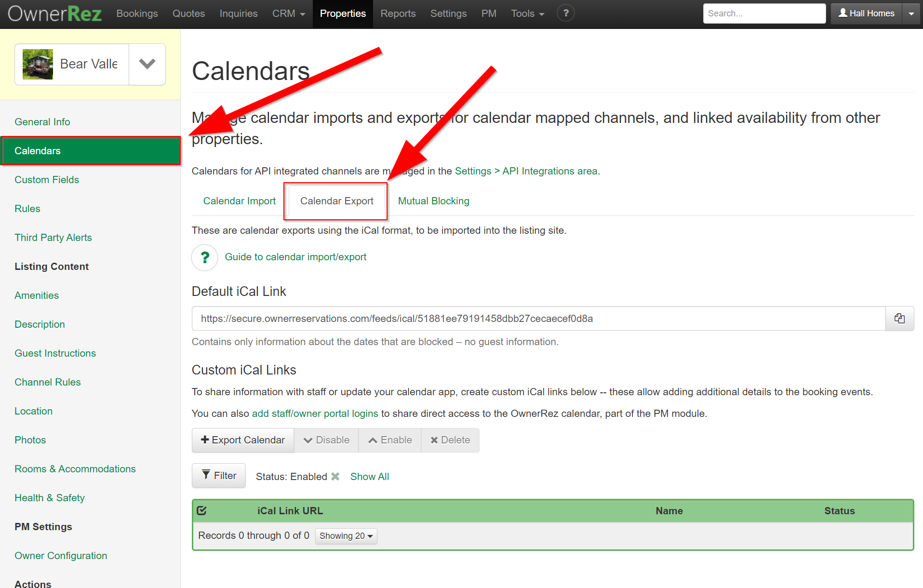Open the Showing 20 page size dropdown
The width and height of the screenshot is (923, 588).
coord(346,536)
